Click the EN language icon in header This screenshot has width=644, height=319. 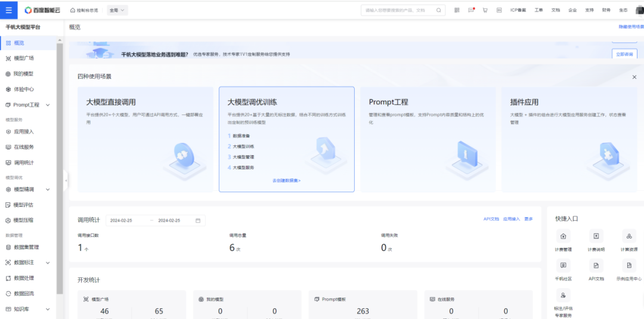499,10
